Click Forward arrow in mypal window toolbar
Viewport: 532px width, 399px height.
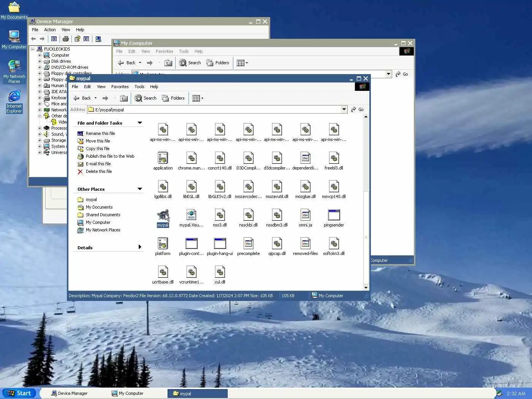pos(106,98)
